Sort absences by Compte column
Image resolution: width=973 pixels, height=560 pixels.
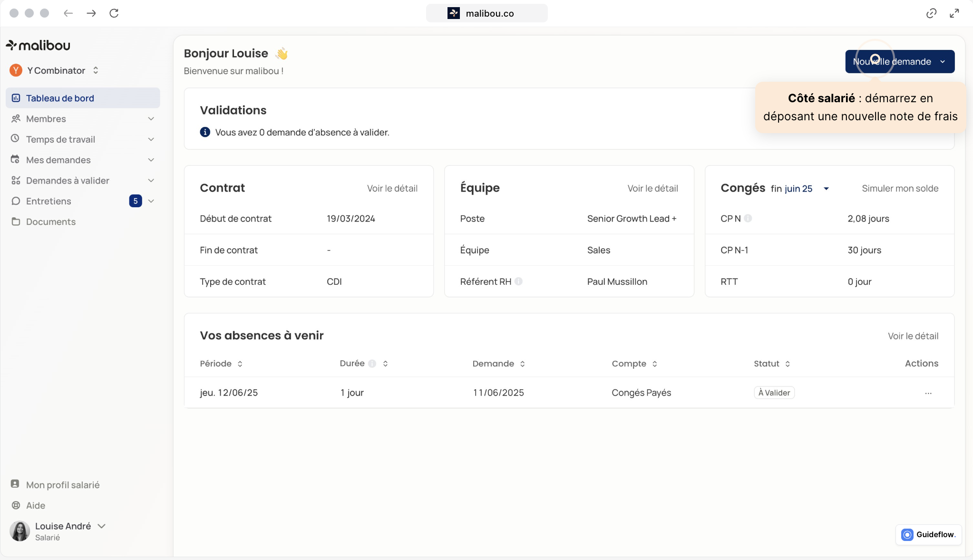655,364
